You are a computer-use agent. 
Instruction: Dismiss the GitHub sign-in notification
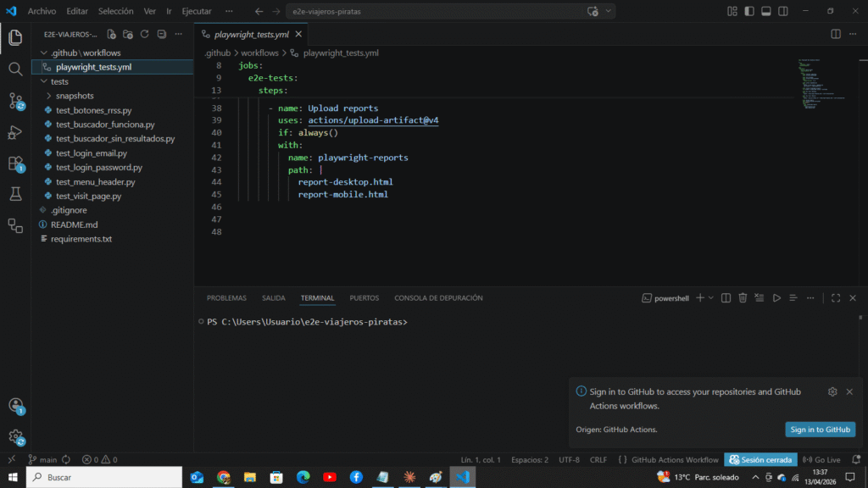click(849, 391)
